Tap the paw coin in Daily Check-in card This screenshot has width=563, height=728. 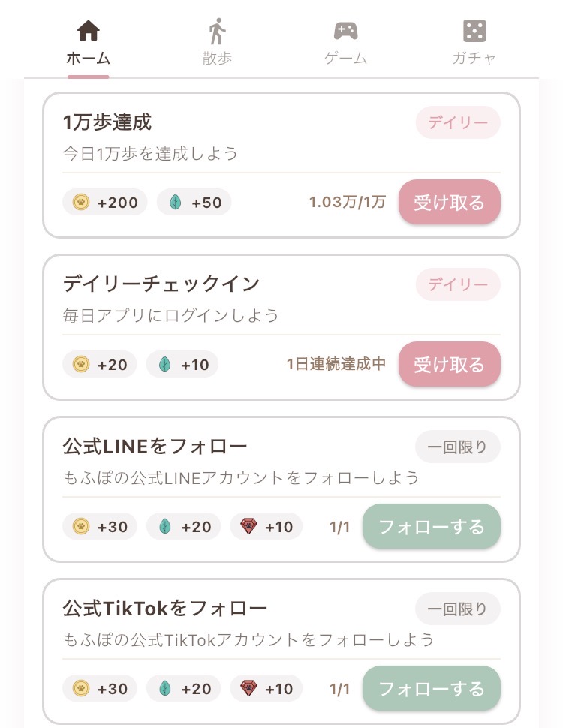coord(81,365)
